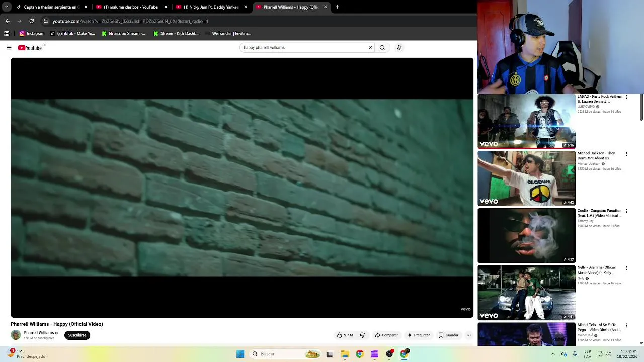Open options menu for Coolio Gangsta's Paradise
The image size is (644, 362).
[626, 211]
